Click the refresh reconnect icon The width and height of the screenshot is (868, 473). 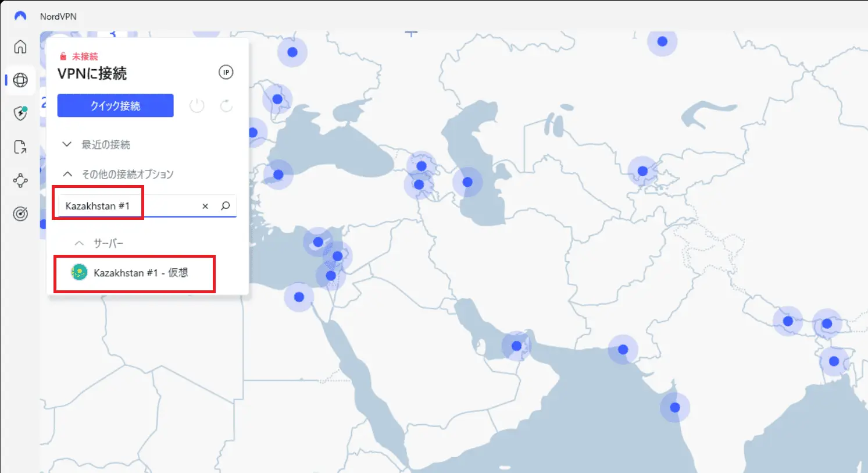226,106
